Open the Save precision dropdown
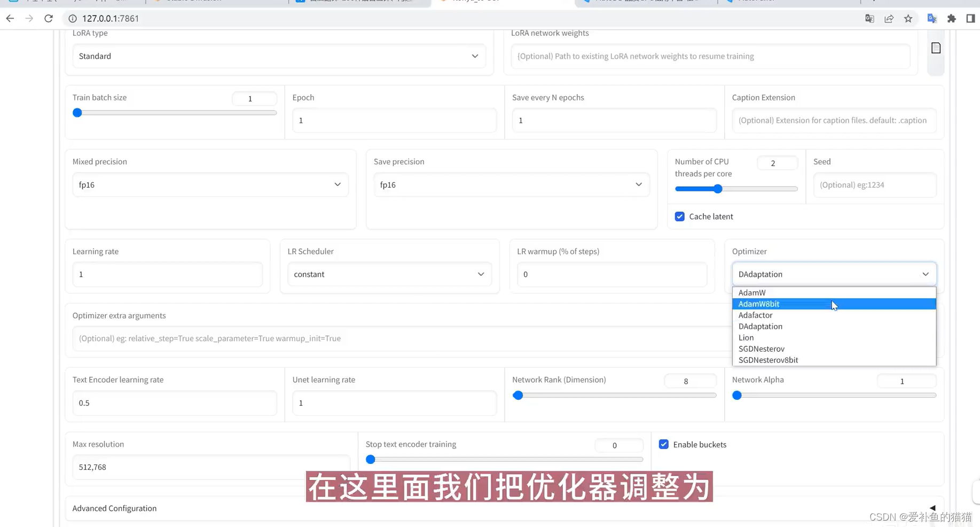The image size is (980, 527). [x=512, y=184]
